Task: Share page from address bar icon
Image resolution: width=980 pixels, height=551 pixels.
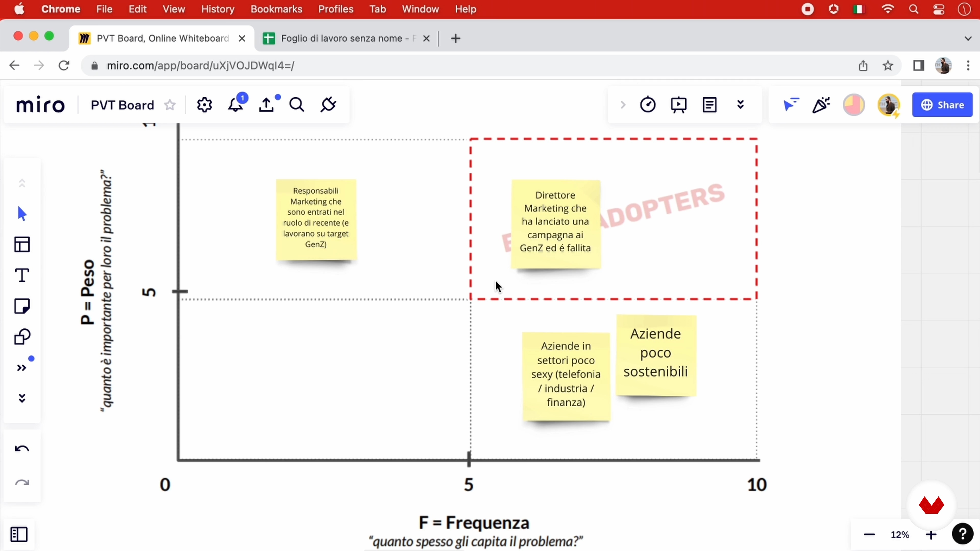Action: (x=863, y=65)
